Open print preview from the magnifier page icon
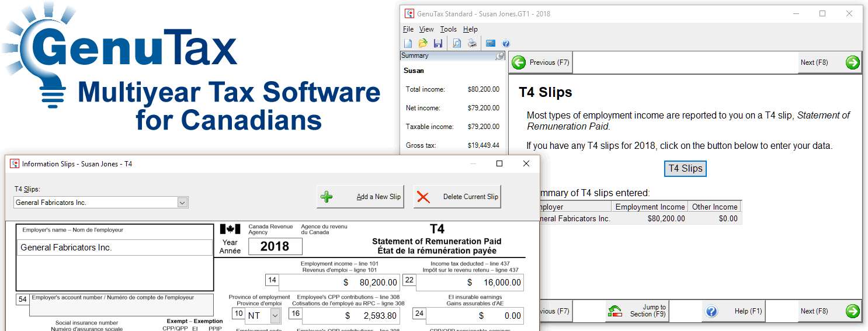 457,43
